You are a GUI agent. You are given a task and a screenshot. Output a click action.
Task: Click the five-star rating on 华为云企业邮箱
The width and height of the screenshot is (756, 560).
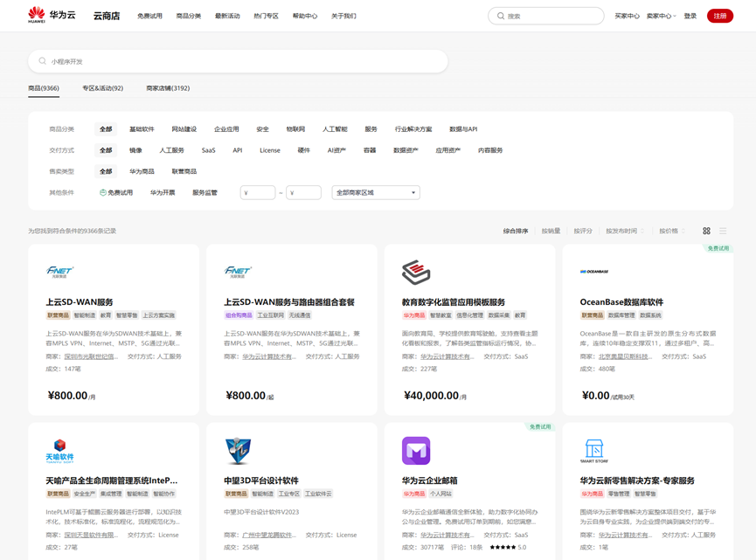tap(503, 547)
